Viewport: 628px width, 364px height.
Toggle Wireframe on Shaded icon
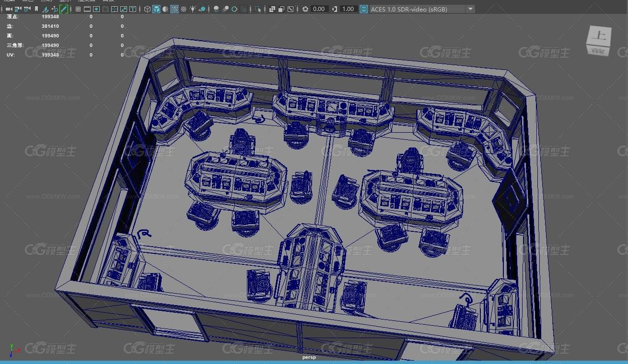174,9
